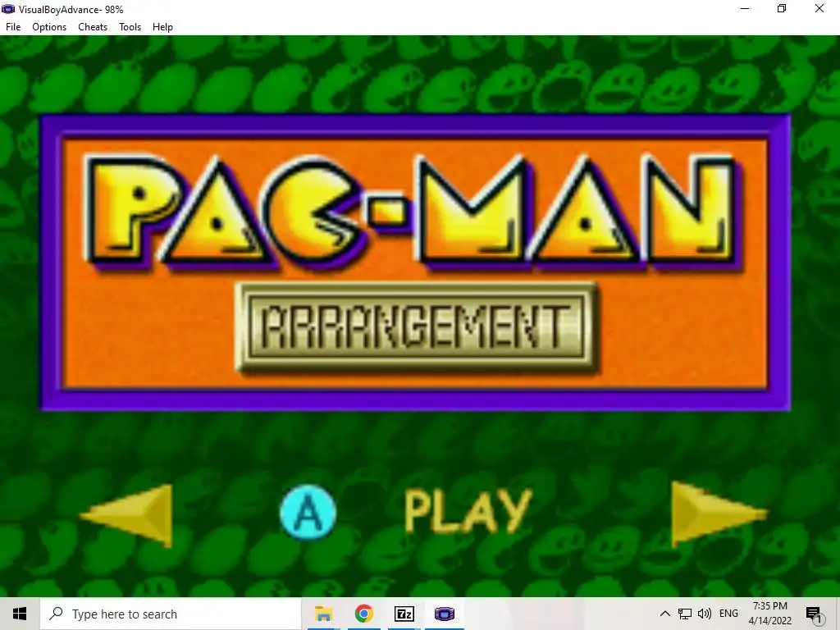Open the Tools menu
Screen dimensions: 840x630
pos(130,27)
